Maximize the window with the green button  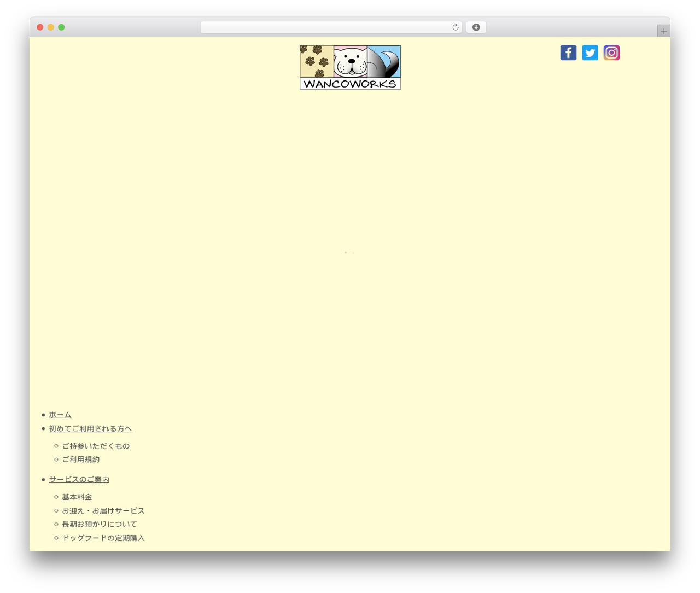(61, 27)
